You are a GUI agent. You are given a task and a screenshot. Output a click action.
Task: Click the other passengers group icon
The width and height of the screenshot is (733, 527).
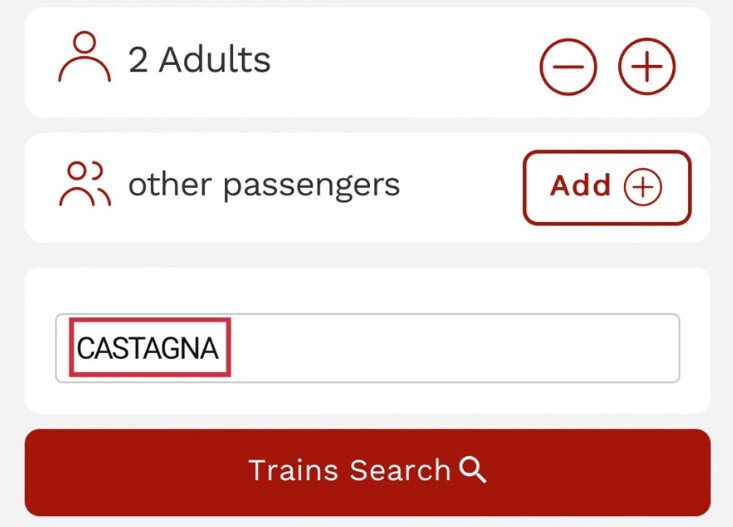(x=85, y=184)
